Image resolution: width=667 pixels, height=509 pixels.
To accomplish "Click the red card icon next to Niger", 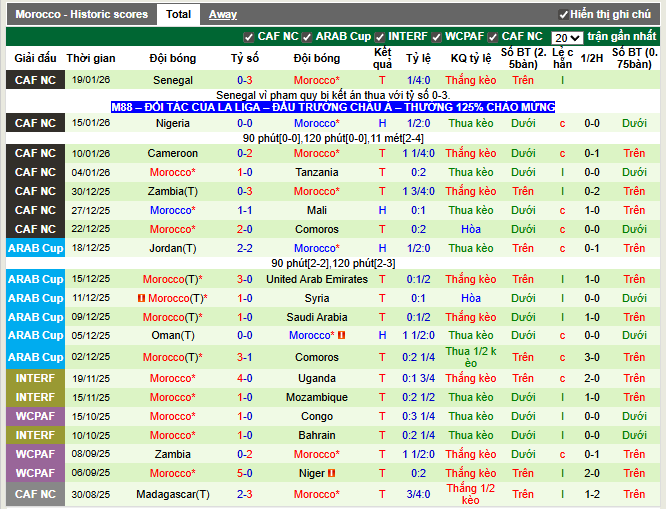I will tap(332, 473).
